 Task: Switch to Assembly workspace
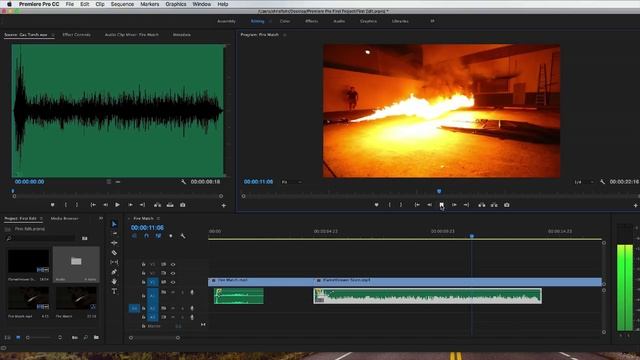(x=226, y=21)
